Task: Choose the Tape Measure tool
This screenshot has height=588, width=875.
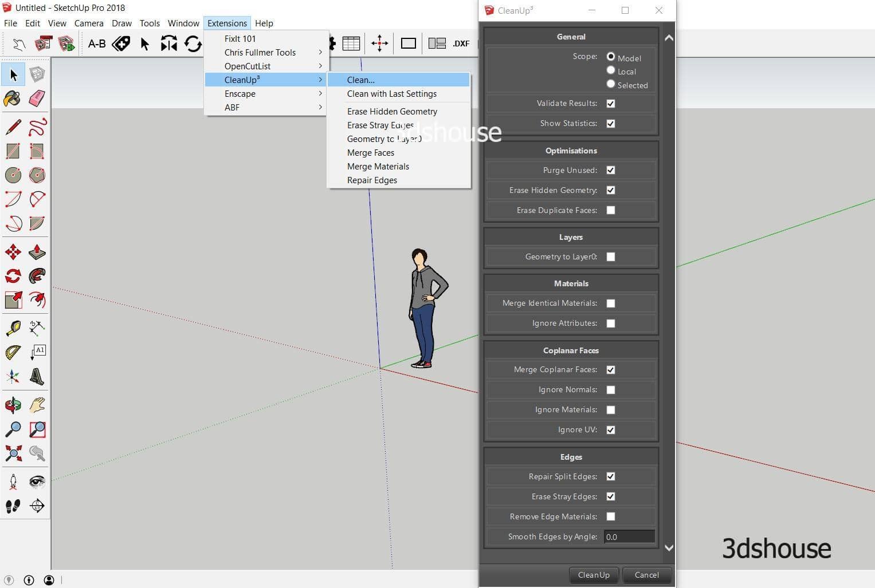Action: pyautogui.click(x=13, y=328)
